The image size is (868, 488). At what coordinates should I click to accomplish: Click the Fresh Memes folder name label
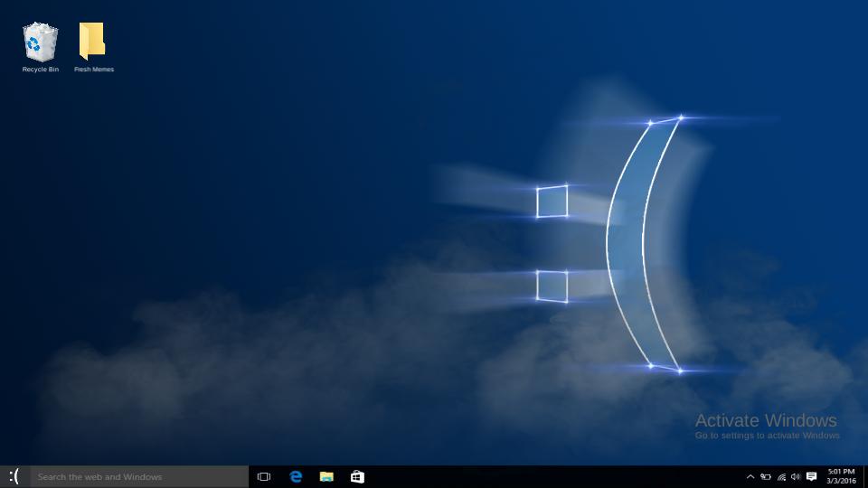[x=94, y=70]
